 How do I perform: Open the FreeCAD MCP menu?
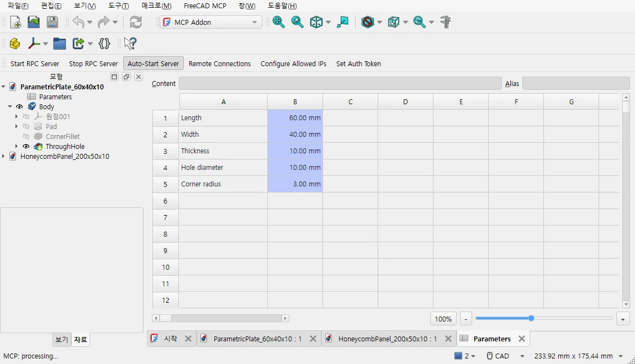[205, 6]
